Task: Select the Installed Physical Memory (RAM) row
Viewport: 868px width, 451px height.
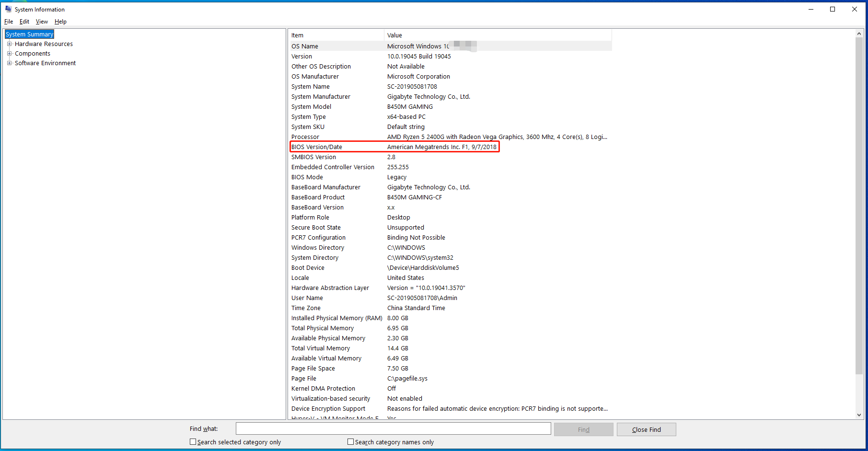Action: pyautogui.click(x=450, y=318)
